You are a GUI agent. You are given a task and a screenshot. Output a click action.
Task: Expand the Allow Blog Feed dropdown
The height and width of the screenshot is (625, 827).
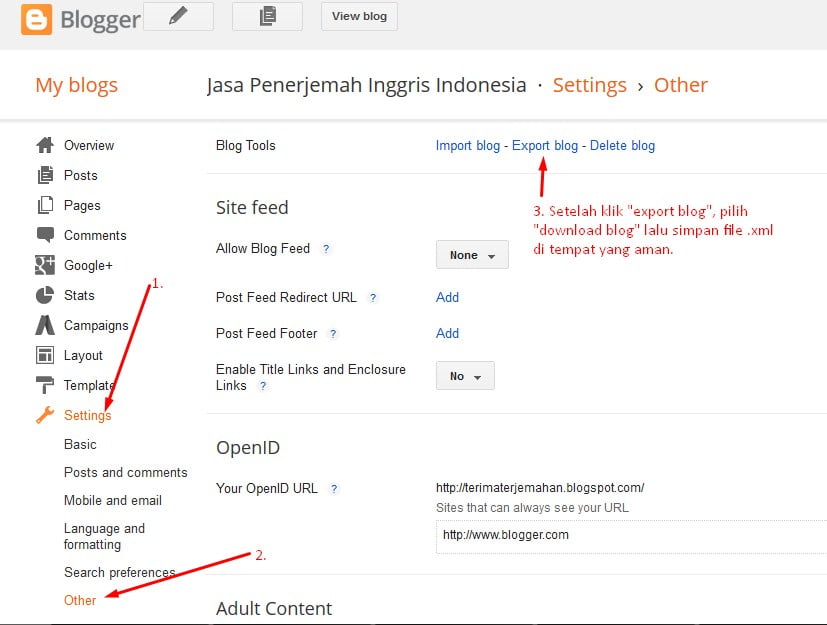click(x=472, y=255)
